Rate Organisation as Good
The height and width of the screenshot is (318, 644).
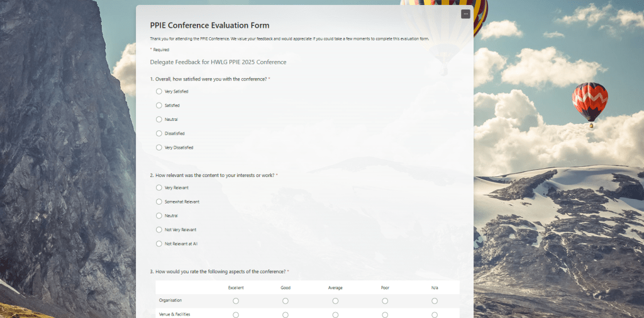tap(286, 301)
